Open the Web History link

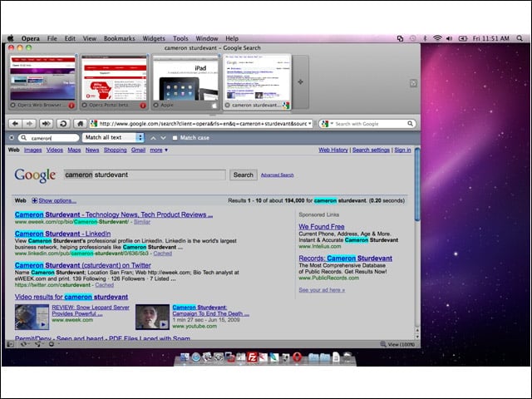pyautogui.click(x=333, y=150)
